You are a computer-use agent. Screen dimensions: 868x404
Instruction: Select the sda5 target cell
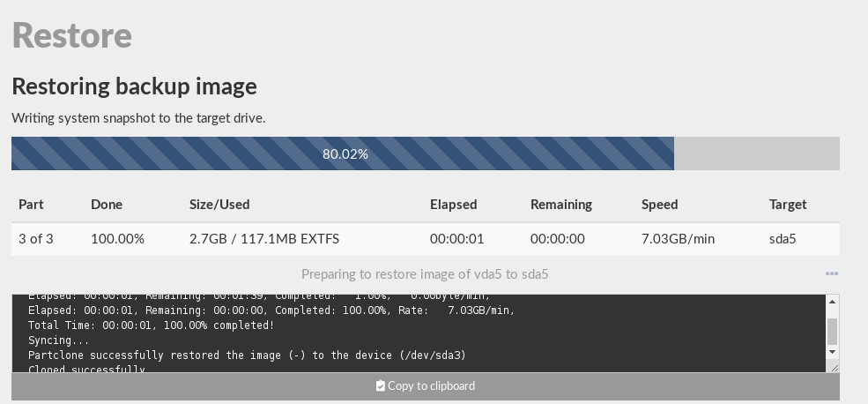click(x=783, y=239)
